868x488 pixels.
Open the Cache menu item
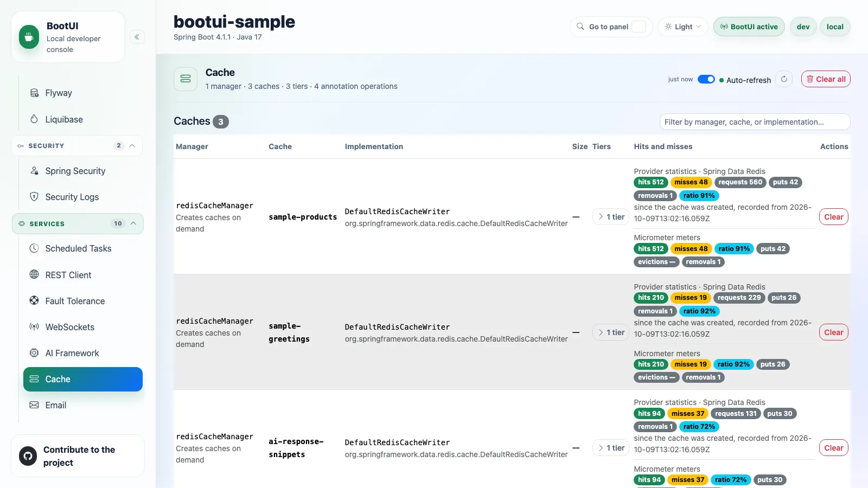click(83, 379)
